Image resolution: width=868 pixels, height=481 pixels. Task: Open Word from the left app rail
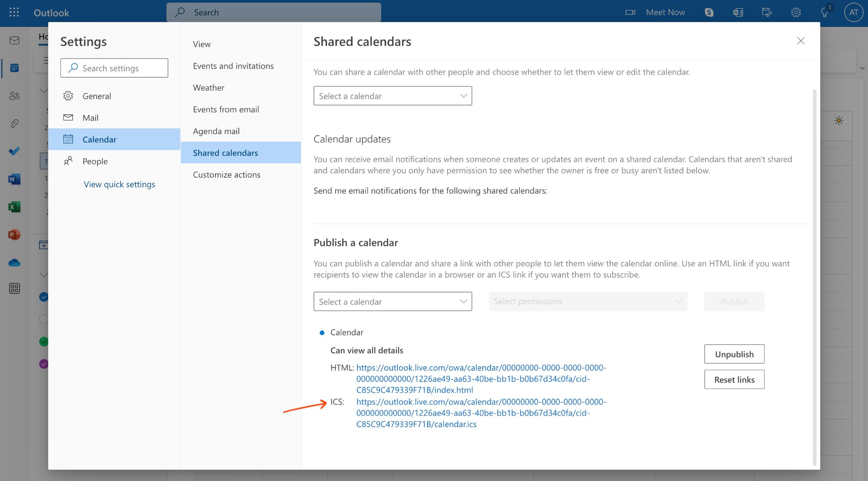[x=14, y=179]
